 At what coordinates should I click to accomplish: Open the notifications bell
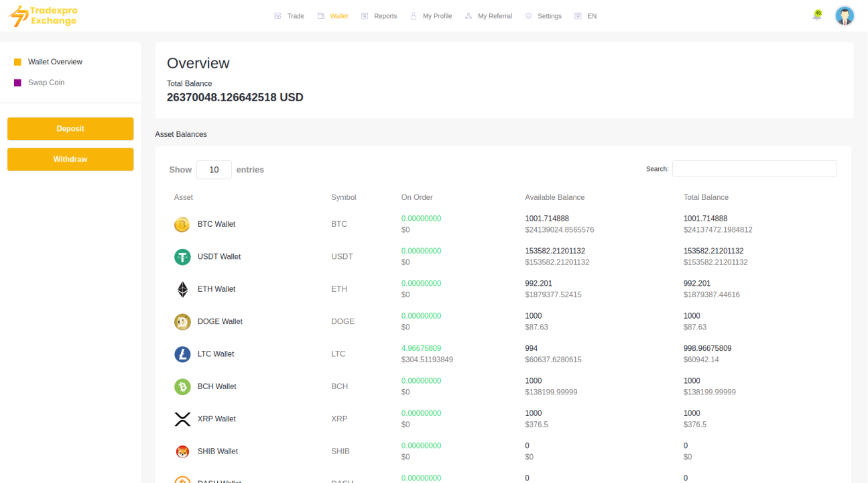pos(816,15)
